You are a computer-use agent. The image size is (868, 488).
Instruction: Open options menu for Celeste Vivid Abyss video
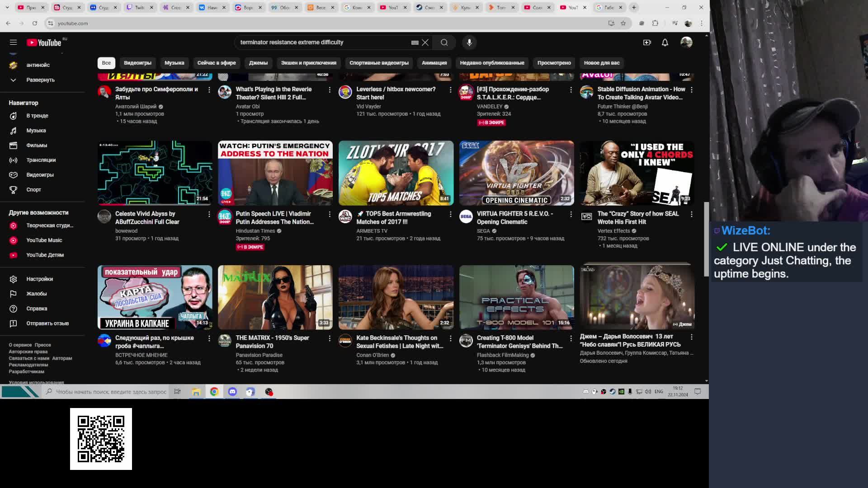pos(209,214)
